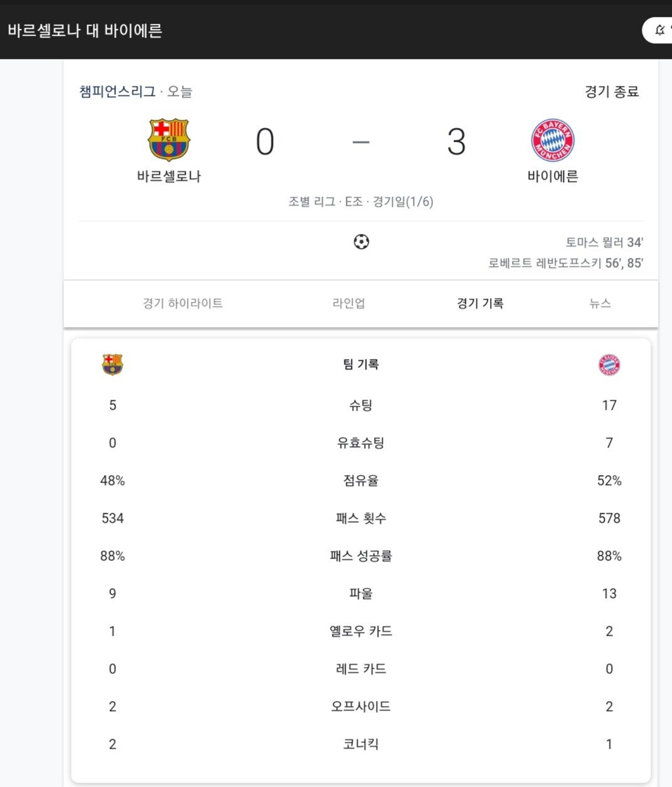
Task: Go to the 뉴스 tab
Action: (600, 304)
